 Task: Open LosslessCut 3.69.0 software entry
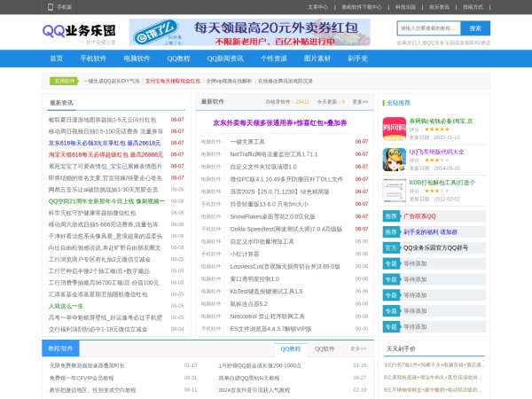285,266
